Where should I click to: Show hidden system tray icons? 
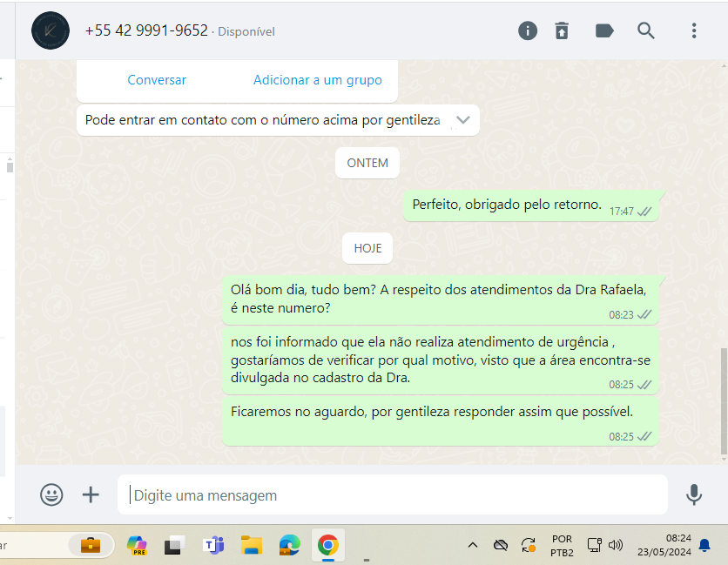pos(473,545)
